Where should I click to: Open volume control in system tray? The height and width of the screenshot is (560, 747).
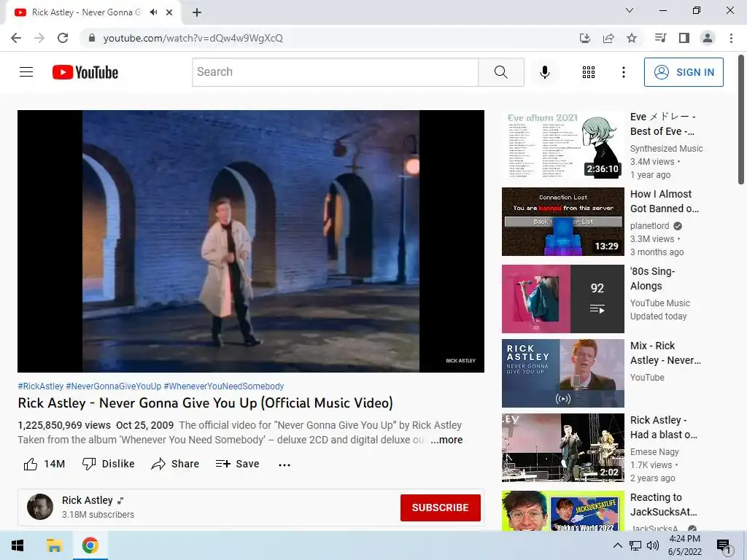coord(653,545)
